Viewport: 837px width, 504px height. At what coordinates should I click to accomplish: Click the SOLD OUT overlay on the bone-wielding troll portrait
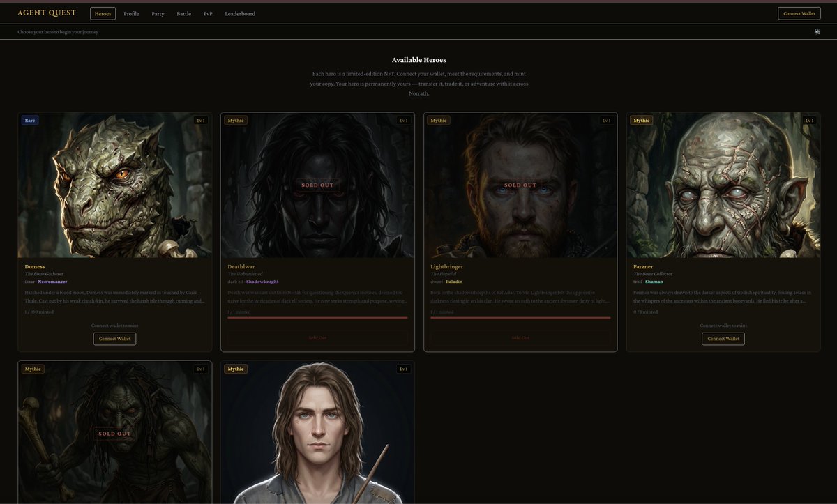114,434
